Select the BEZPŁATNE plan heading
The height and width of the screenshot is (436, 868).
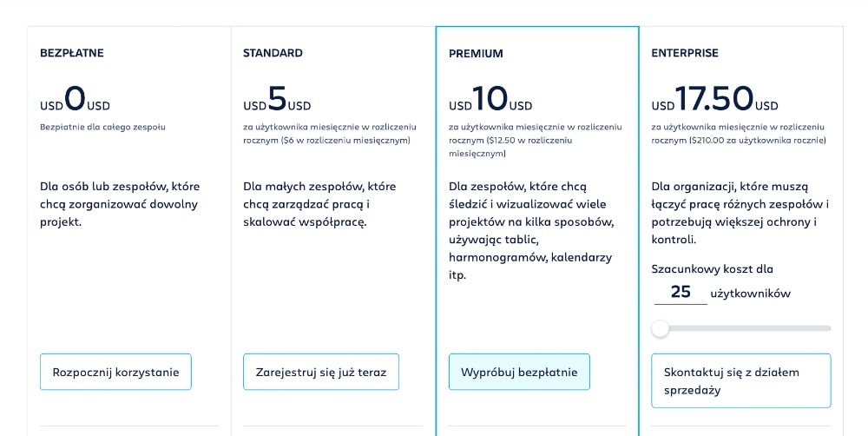[x=72, y=53]
